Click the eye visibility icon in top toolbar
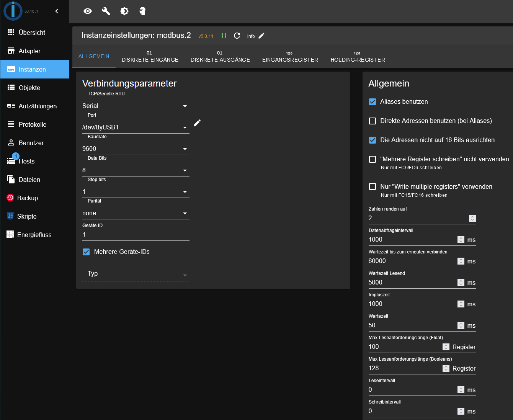Viewport: 513px width, 420px height. point(88,11)
